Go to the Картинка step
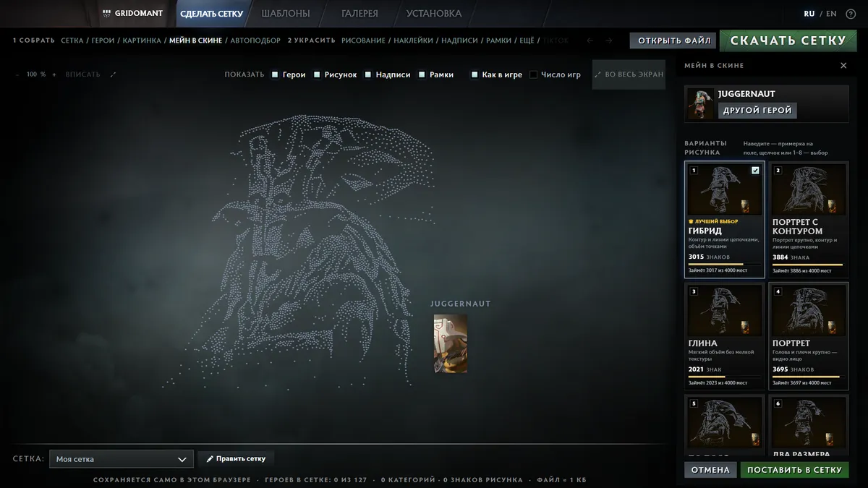Image resolution: width=868 pixels, height=488 pixels. (x=142, y=40)
